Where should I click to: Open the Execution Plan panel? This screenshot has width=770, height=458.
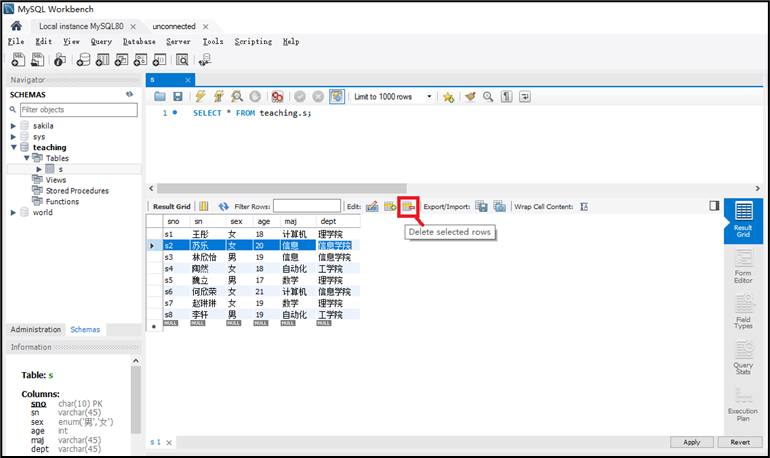[x=743, y=404]
